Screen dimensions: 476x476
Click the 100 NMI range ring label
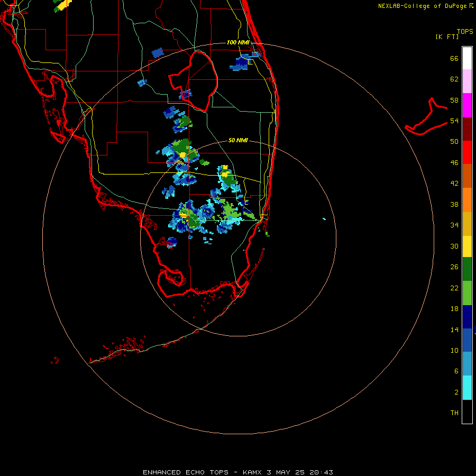pyautogui.click(x=238, y=42)
